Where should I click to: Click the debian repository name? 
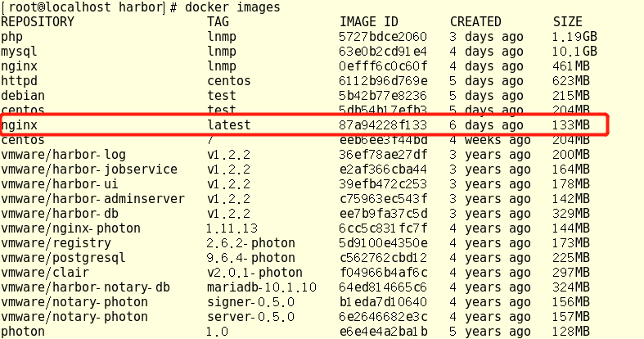coord(22,95)
